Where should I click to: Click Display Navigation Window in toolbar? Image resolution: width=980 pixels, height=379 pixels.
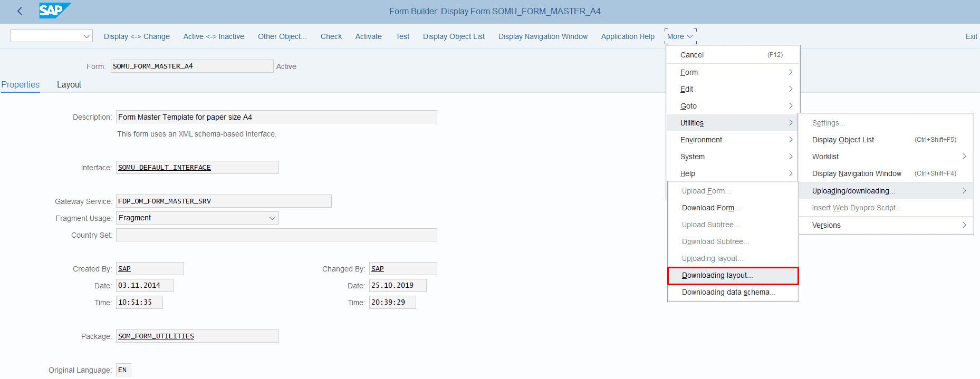coord(543,36)
